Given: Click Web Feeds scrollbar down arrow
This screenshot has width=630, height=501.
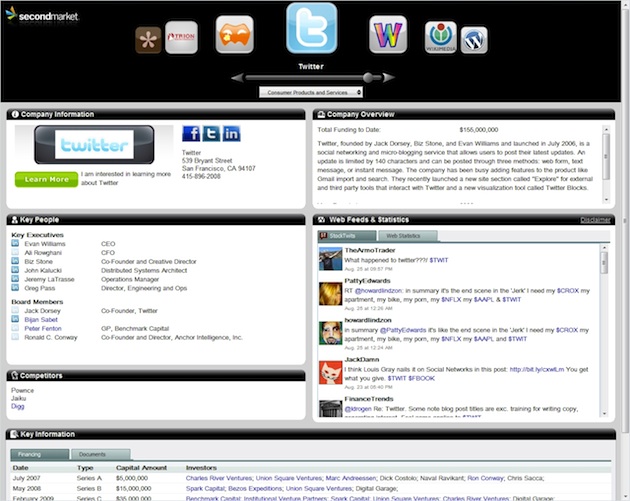Looking at the screenshot, I should 604,413.
